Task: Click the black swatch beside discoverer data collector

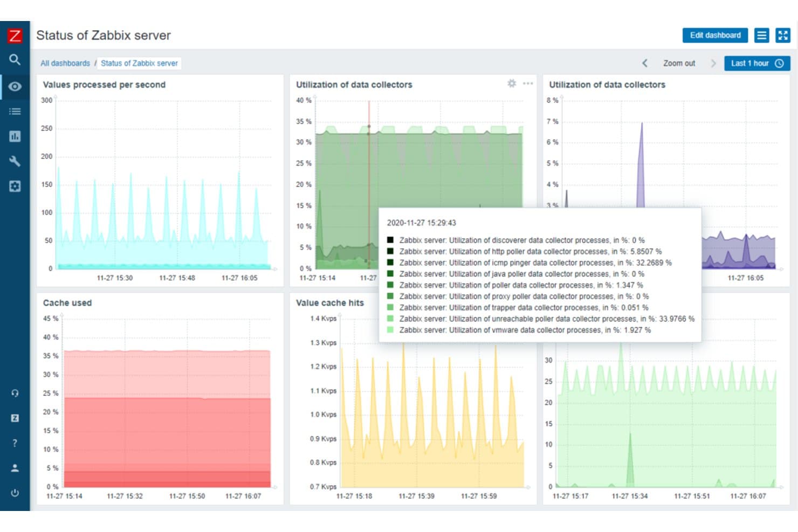Action: (x=390, y=240)
